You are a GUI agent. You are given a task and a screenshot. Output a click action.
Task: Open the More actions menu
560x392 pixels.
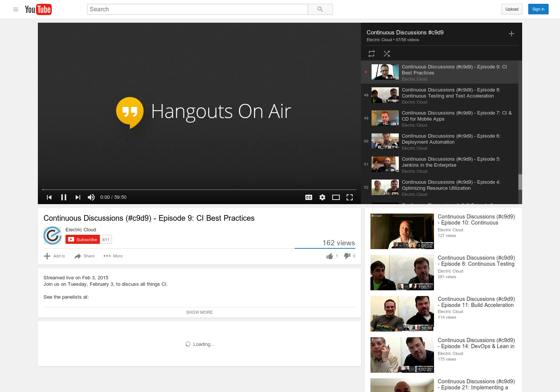click(x=113, y=256)
